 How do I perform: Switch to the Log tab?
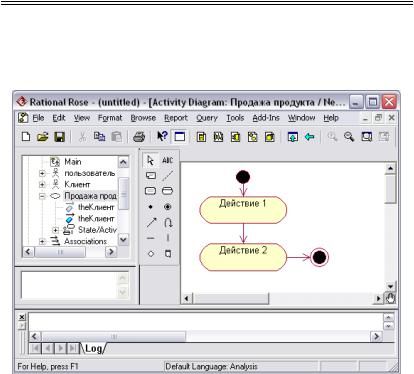click(93, 349)
